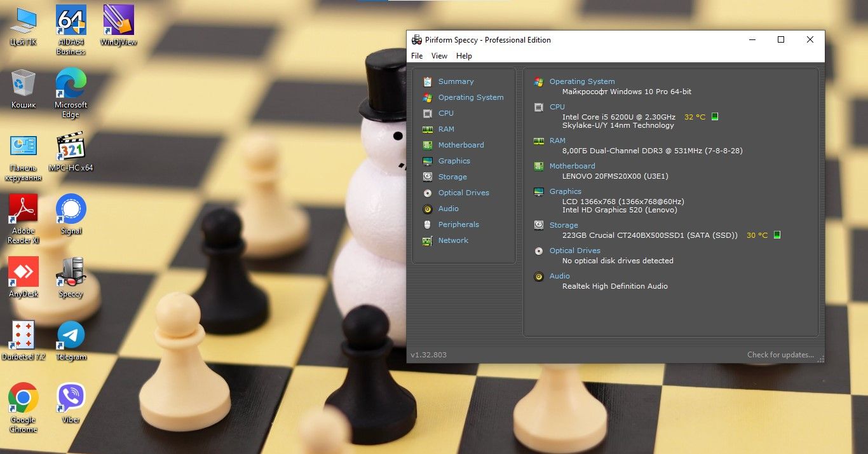Click Check for updates link
This screenshot has height=454, width=868.
[x=780, y=355]
